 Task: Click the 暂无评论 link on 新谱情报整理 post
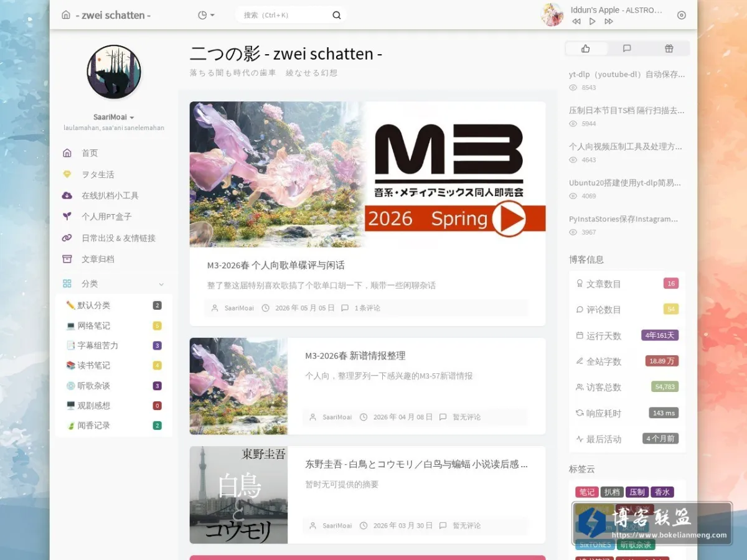[x=466, y=417]
